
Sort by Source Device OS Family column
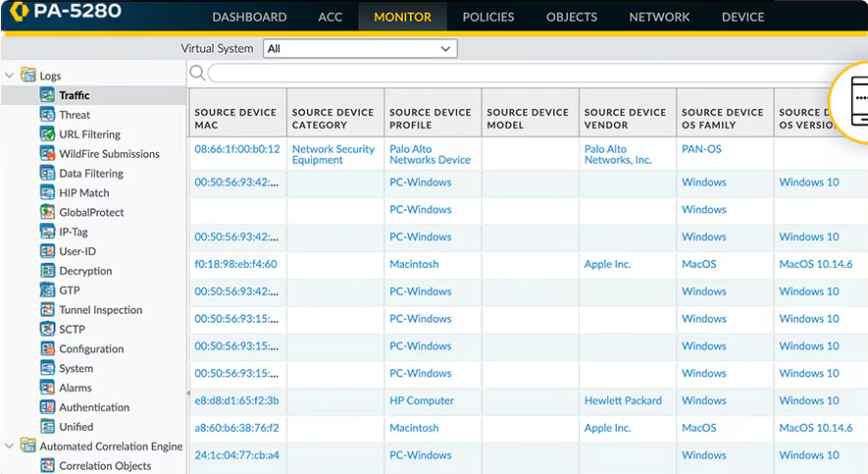(725, 113)
